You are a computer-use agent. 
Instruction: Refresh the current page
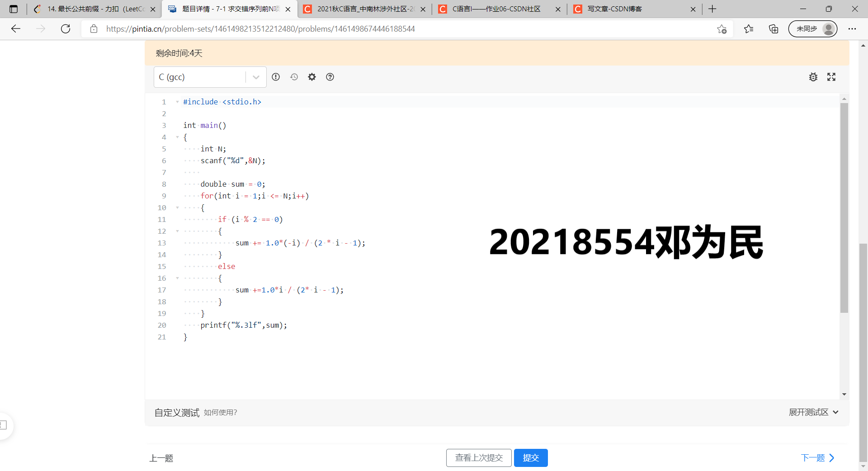66,29
